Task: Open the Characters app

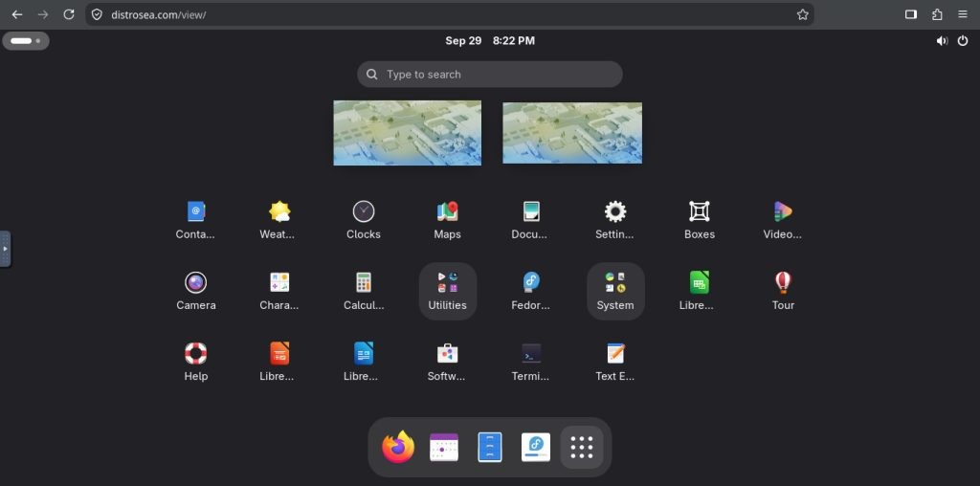Action: (279, 291)
